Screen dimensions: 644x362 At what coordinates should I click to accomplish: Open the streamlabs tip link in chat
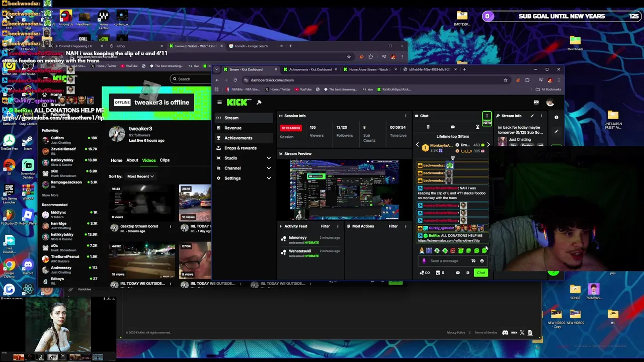pyautogui.click(x=448, y=241)
